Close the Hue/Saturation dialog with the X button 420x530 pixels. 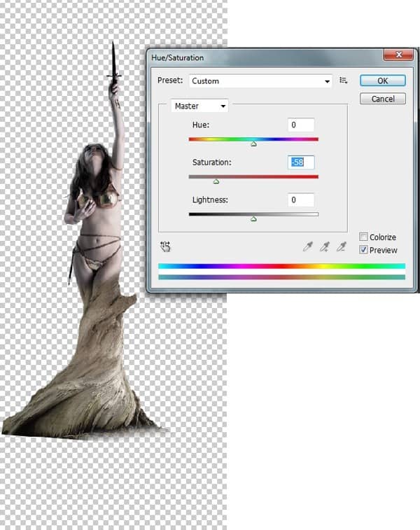398,55
